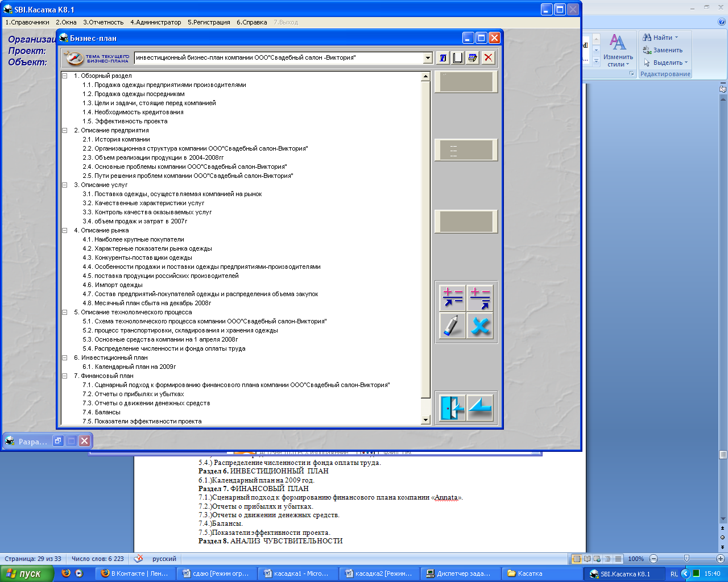Click the blue book icon beside the plan combo box

click(x=443, y=58)
